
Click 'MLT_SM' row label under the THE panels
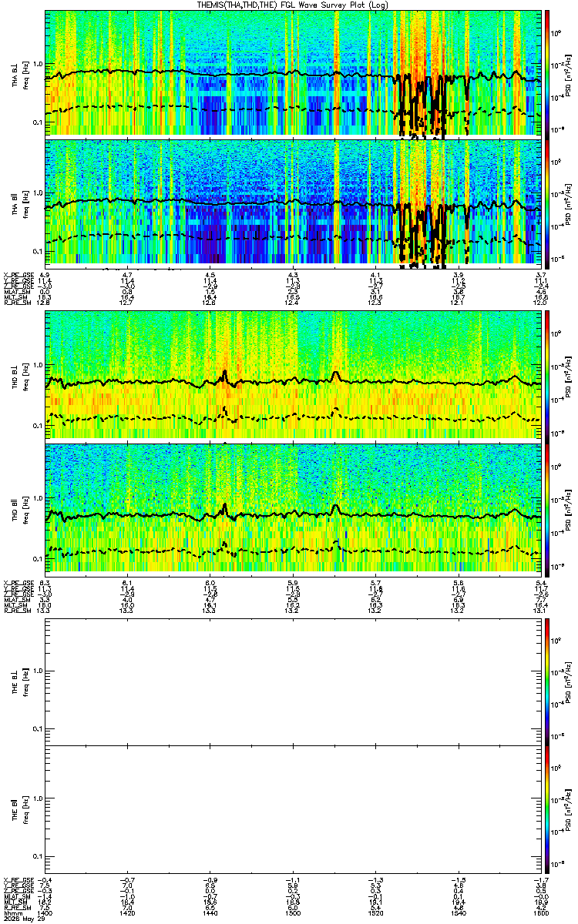(x=14, y=902)
